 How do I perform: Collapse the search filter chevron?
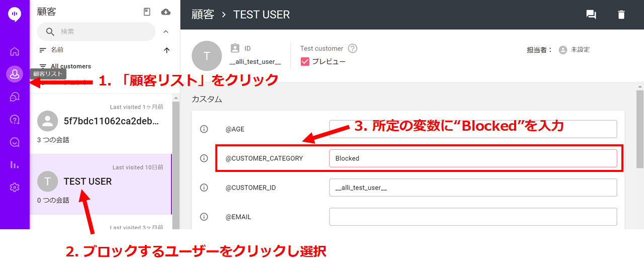click(x=166, y=32)
